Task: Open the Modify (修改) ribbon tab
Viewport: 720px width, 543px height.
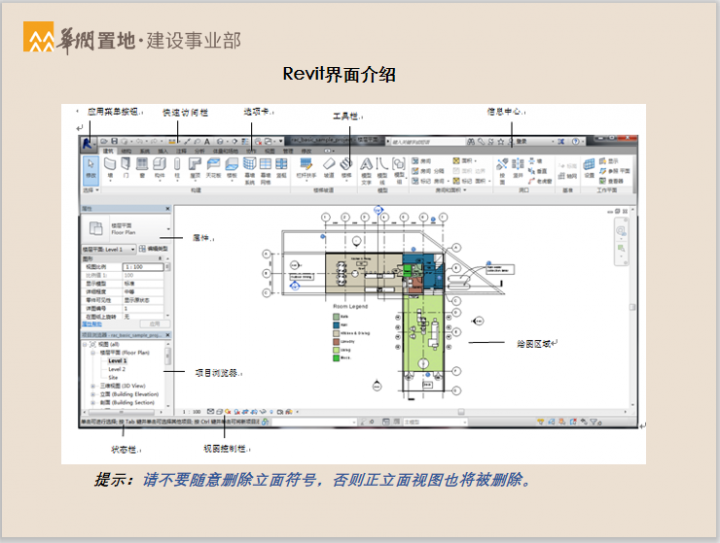Action: [x=306, y=151]
